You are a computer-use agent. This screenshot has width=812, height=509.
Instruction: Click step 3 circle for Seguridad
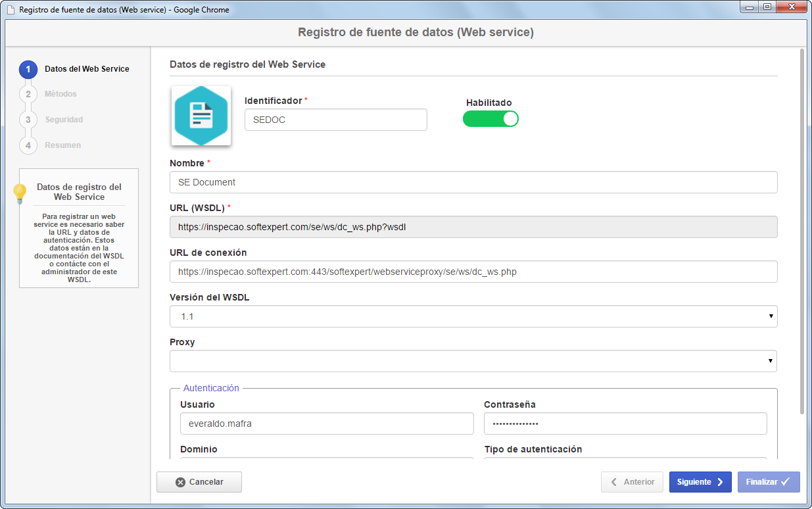pyautogui.click(x=28, y=120)
